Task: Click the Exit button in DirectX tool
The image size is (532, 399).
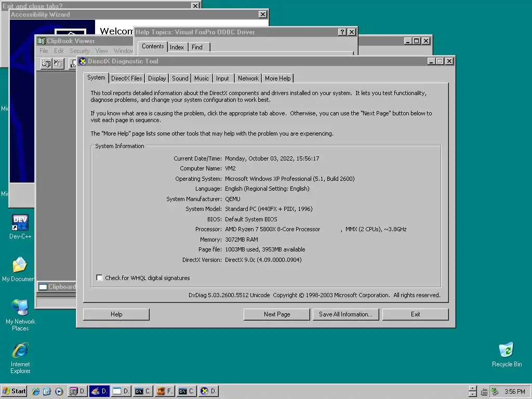Action: (x=415, y=314)
